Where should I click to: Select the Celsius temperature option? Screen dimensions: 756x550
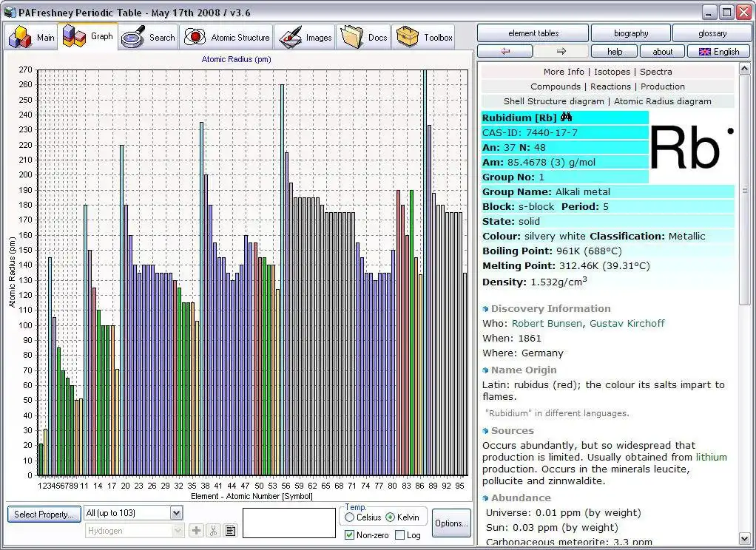pyautogui.click(x=350, y=517)
